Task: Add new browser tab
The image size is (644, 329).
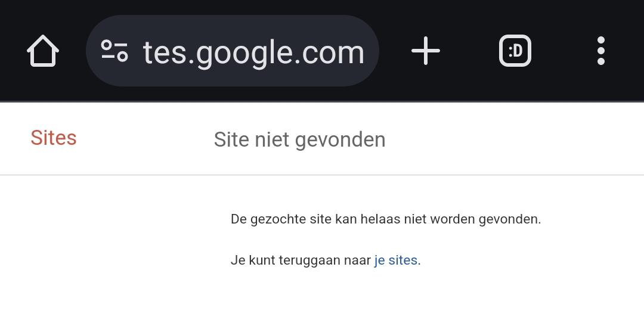Action: coord(426,51)
